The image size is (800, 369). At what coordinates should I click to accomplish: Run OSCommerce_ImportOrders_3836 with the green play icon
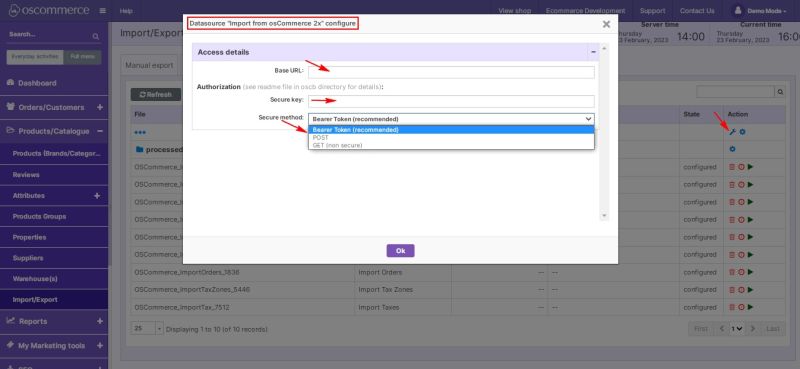point(751,273)
